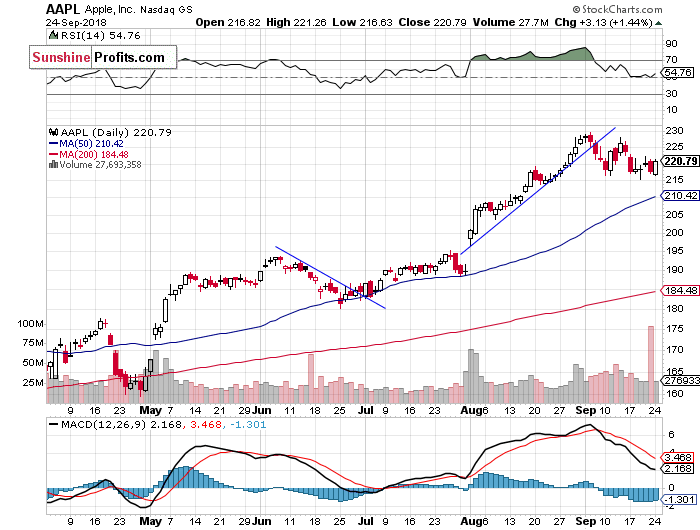Click the tallest volume bar near Sep 24
The width and height of the screenshot is (700, 530).
651,365
